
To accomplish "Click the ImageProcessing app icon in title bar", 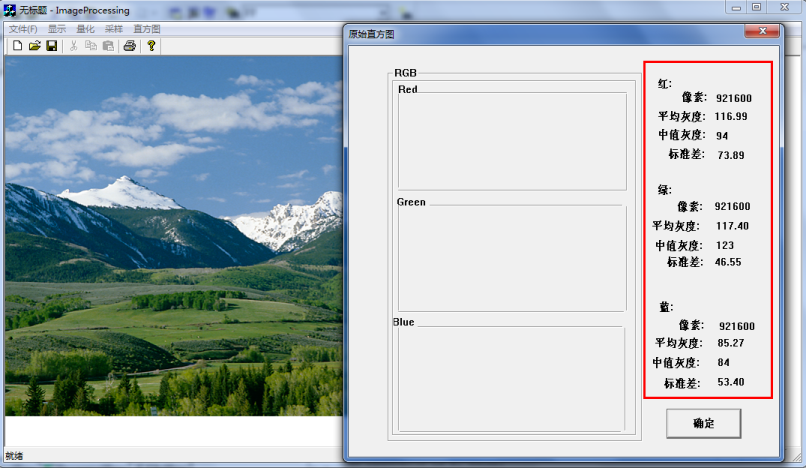I will (10, 10).
